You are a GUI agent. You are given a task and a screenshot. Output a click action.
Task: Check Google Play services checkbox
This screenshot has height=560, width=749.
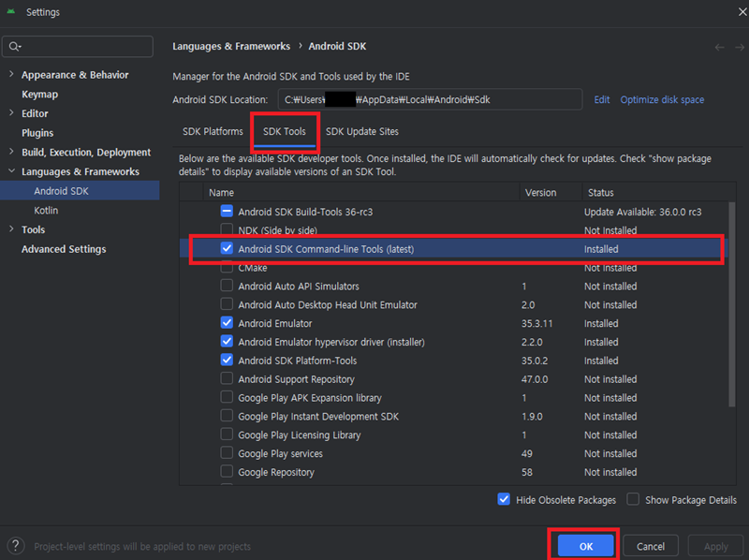click(x=227, y=453)
